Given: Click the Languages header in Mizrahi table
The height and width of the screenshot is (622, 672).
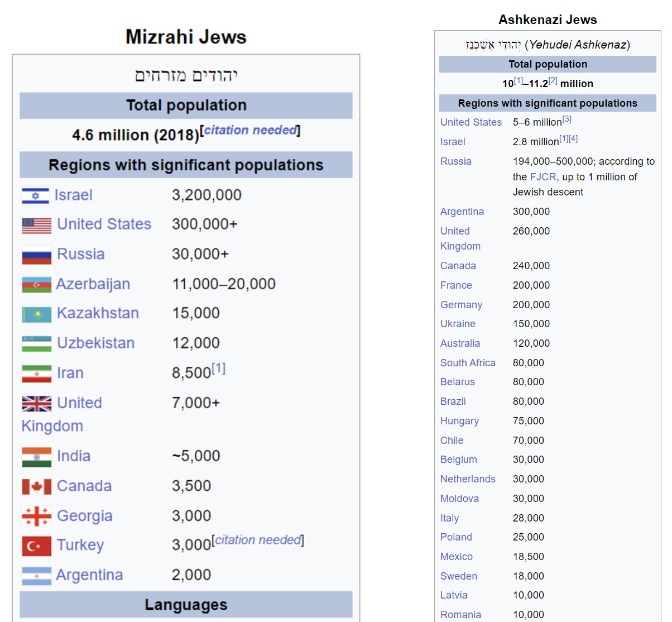Looking at the screenshot, I should click(186, 605).
